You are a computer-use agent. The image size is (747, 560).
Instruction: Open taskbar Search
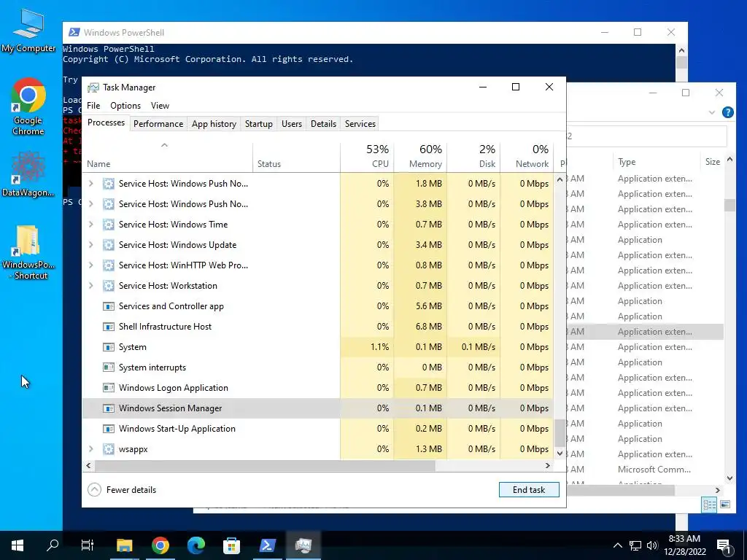coord(53,545)
